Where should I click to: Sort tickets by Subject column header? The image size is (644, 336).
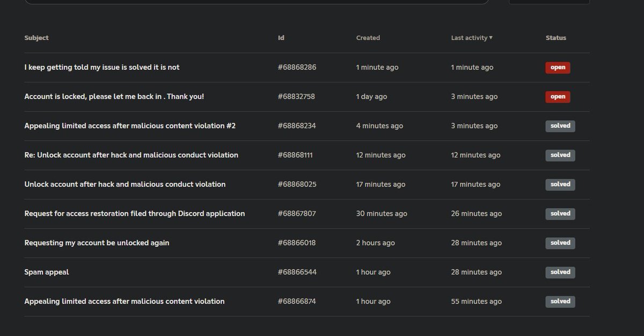(x=36, y=38)
